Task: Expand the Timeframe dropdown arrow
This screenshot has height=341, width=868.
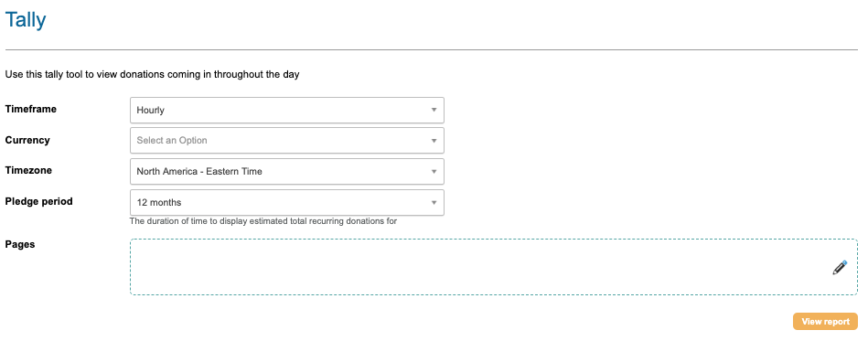Action: tap(434, 110)
